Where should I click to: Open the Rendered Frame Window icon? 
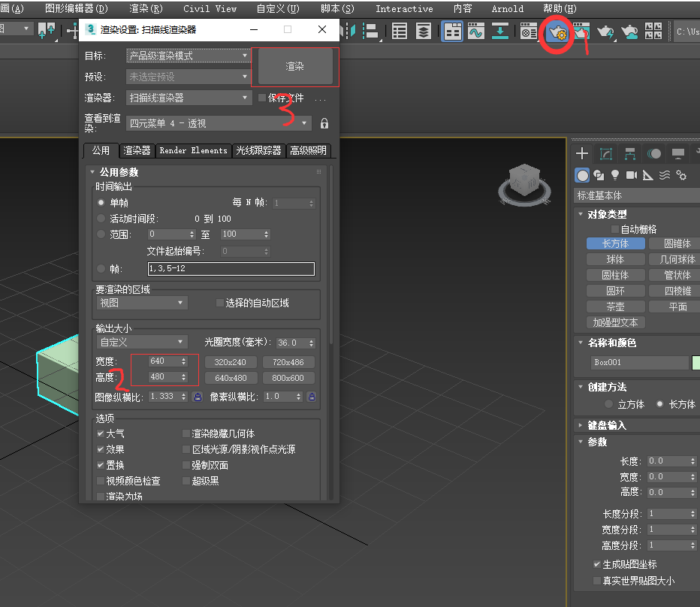click(x=582, y=33)
